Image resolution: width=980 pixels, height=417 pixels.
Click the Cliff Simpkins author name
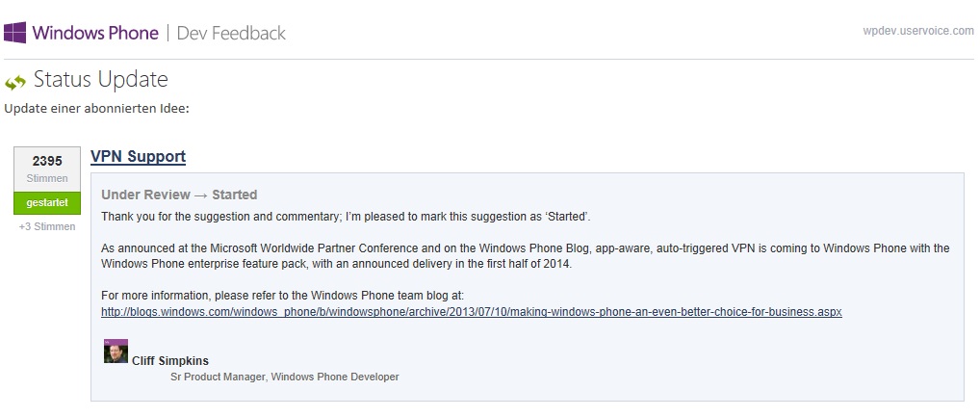[170, 361]
